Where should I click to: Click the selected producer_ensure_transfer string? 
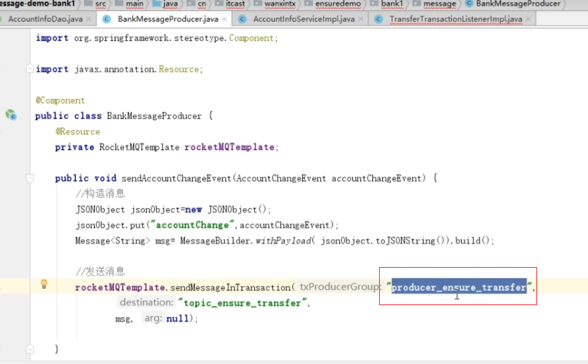click(459, 287)
